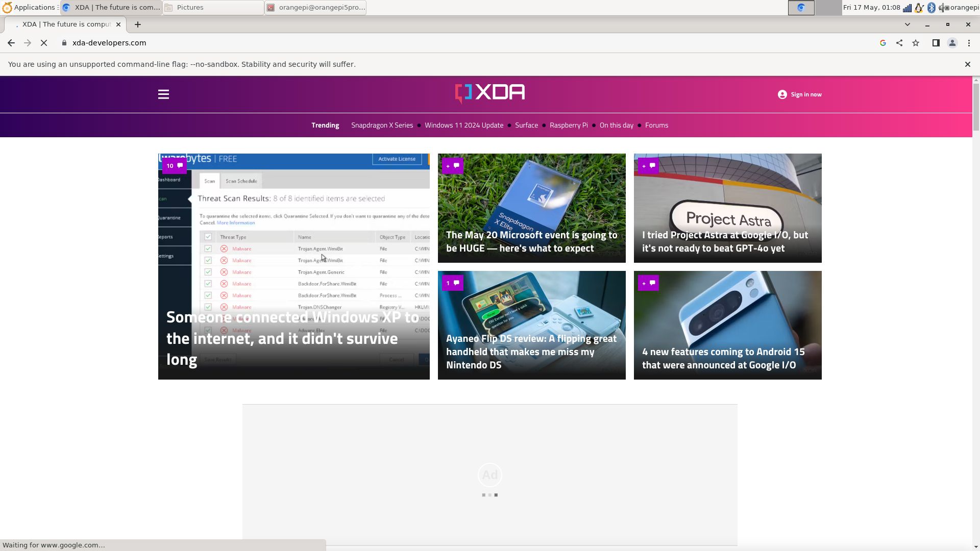This screenshot has width=980, height=551.
Task: Open the Share this page icon
Action: pyautogui.click(x=899, y=43)
